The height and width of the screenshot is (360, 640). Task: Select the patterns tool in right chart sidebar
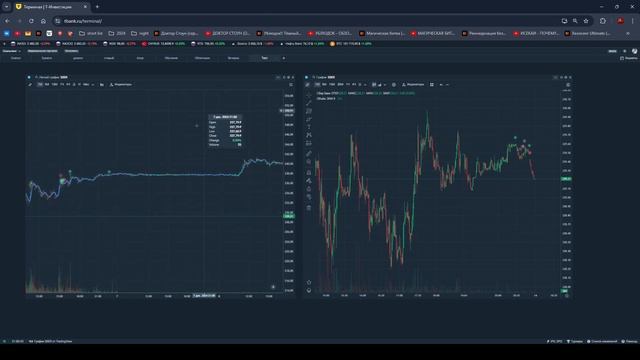coord(309,135)
